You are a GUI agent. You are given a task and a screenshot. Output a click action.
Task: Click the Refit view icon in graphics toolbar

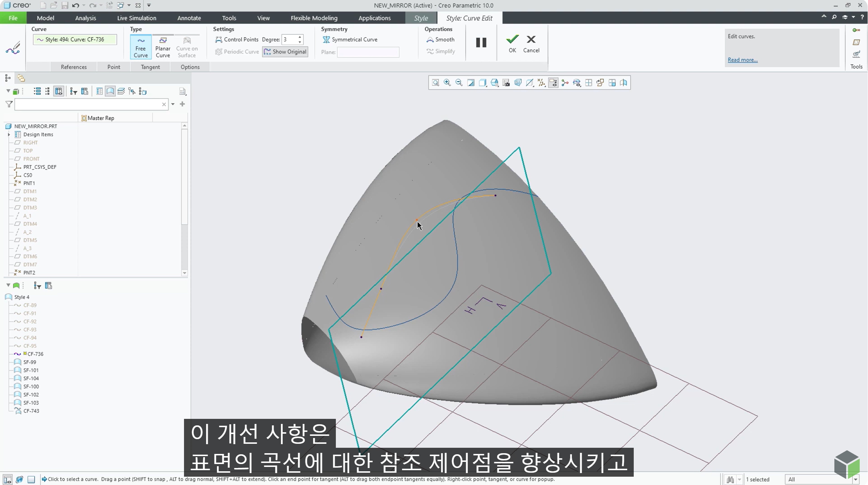pyautogui.click(x=436, y=83)
